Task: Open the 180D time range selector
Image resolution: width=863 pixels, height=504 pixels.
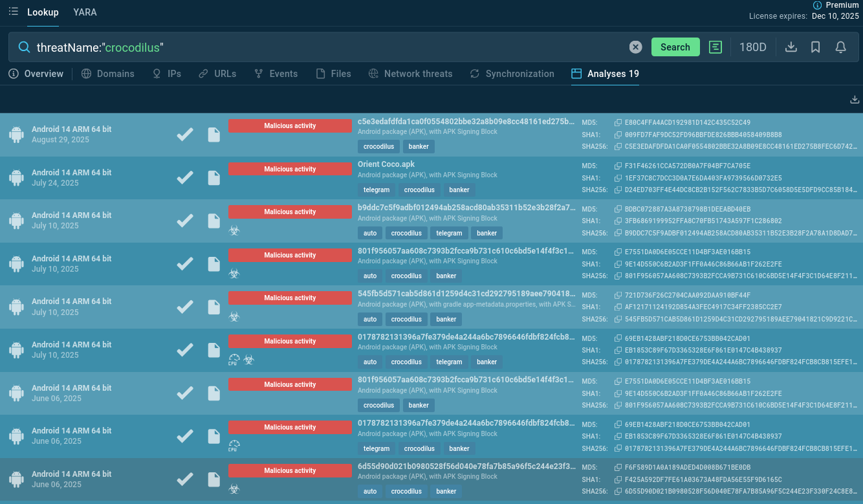Action: pyautogui.click(x=752, y=47)
